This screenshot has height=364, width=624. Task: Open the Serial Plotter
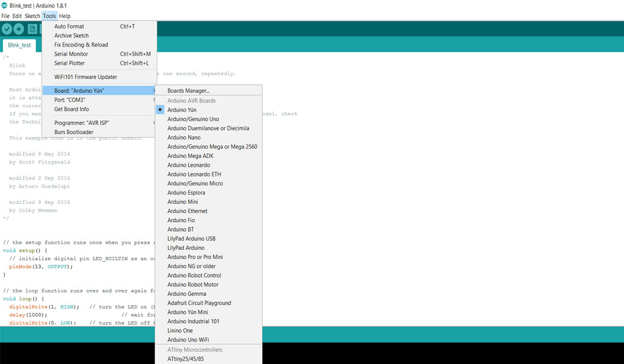click(99, 63)
